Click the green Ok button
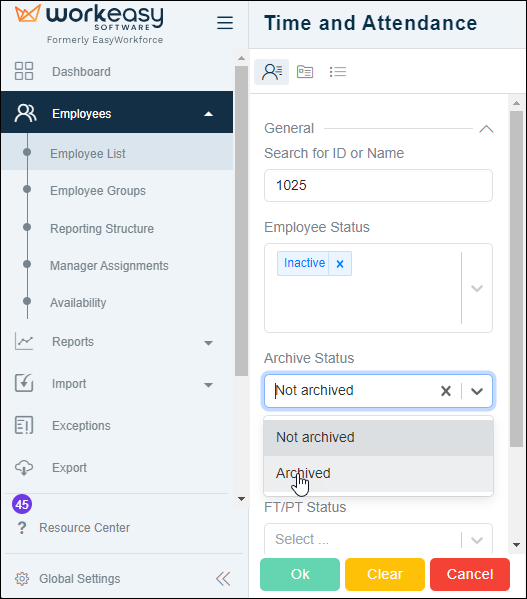This screenshot has height=599, width=527. pos(300,574)
